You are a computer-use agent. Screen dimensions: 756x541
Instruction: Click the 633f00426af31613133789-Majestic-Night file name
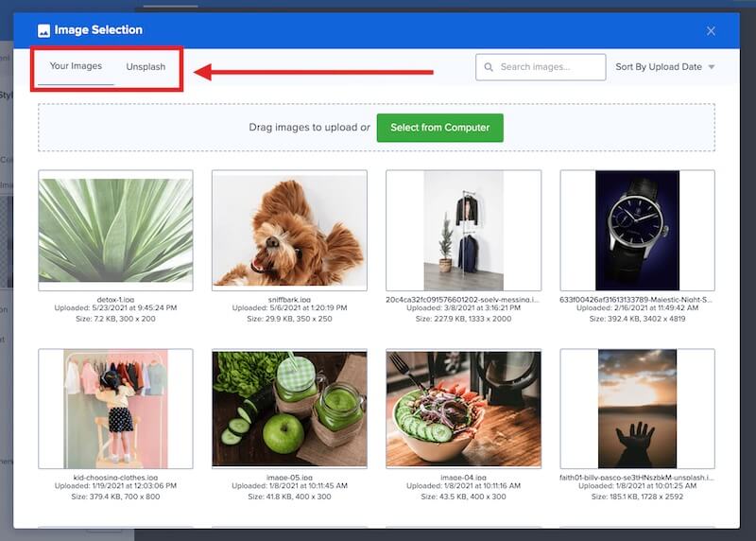pos(636,299)
